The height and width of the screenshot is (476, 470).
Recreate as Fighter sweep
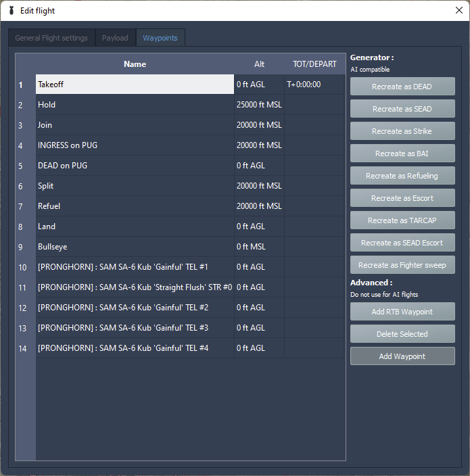click(x=402, y=265)
